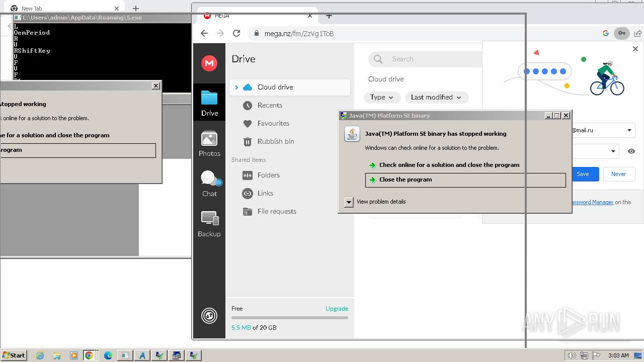Click the mega.nz address bar
This screenshot has width=644, height=362.
423,33
